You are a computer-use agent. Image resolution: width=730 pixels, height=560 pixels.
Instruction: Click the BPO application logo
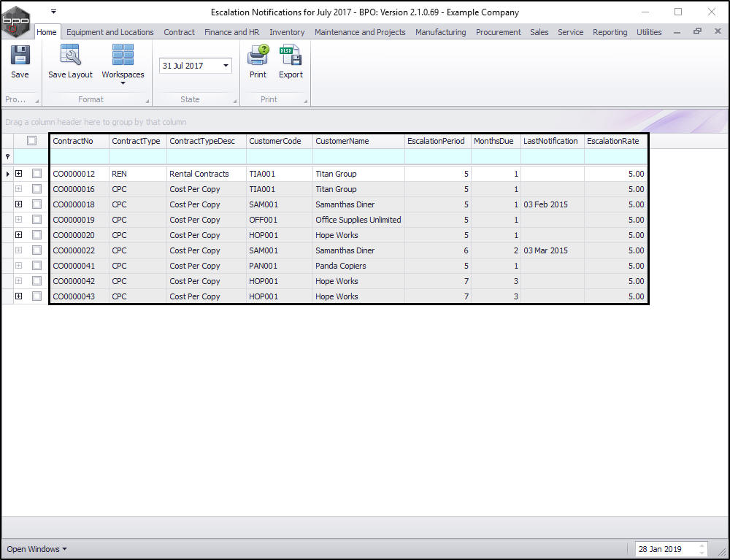16,21
